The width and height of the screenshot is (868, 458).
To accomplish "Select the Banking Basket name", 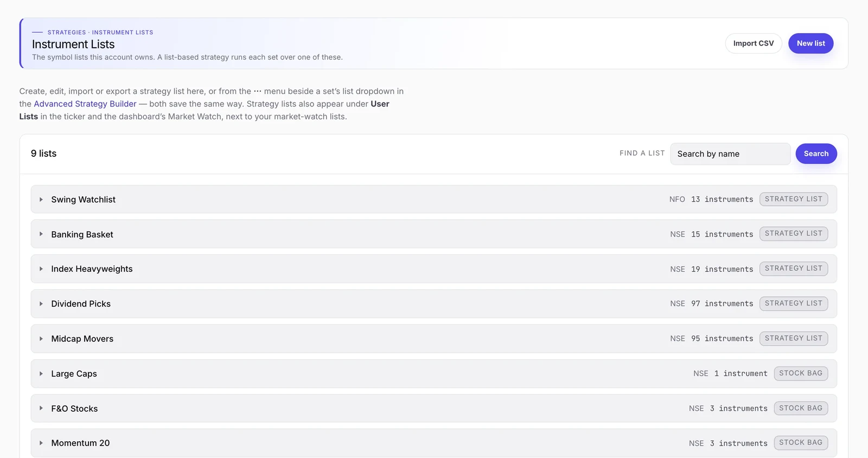I will pos(82,234).
